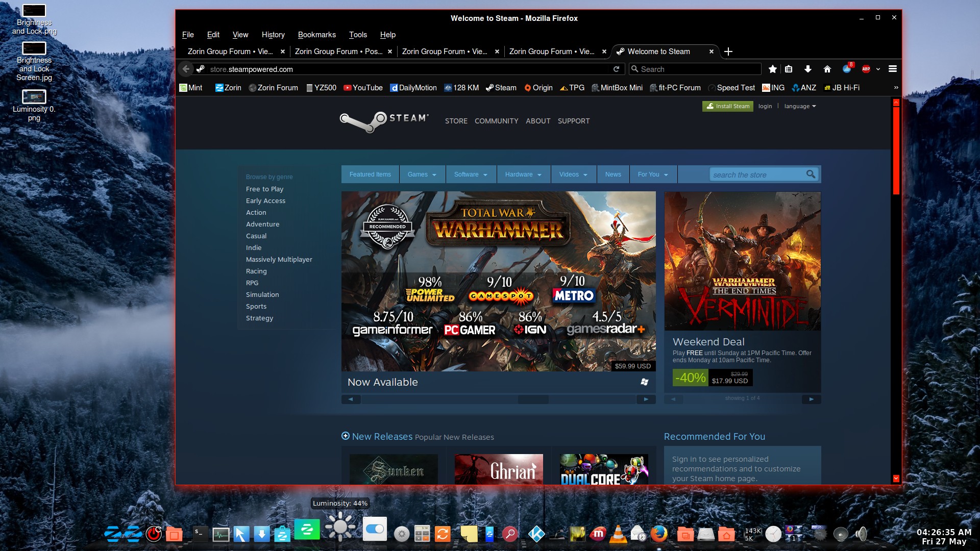The width and height of the screenshot is (980, 551).
Task: Expand the Games dropdown in store navigation
Action: click(422, 174)
